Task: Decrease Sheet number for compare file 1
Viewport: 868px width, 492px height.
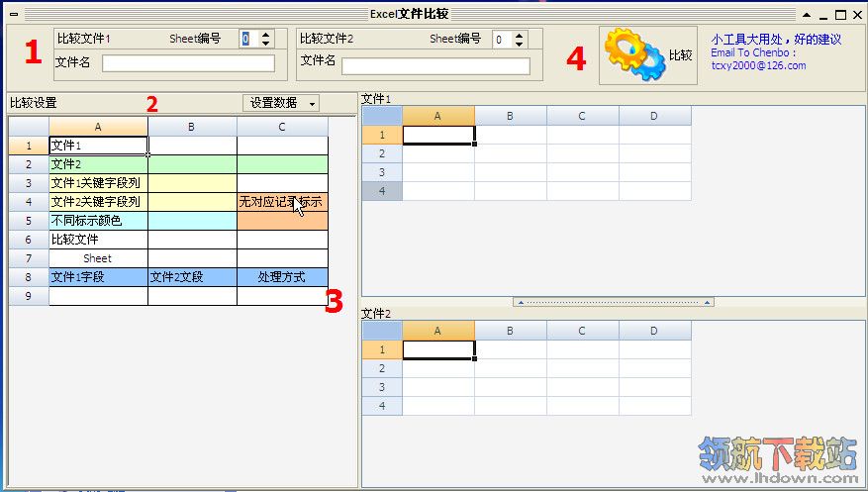Action: pos(265,44)
